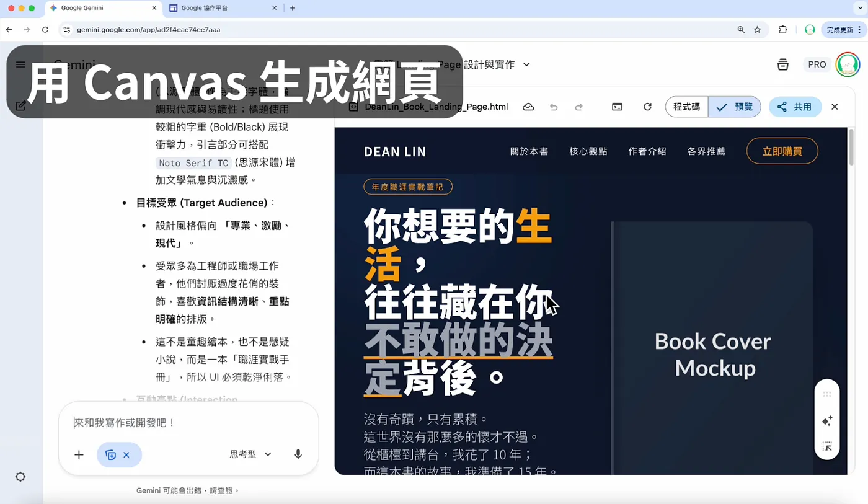Switch Canvas to 程式碼 view
This screenshot has width=868, height=504.
pyautogui.click(x=687, y=107)
